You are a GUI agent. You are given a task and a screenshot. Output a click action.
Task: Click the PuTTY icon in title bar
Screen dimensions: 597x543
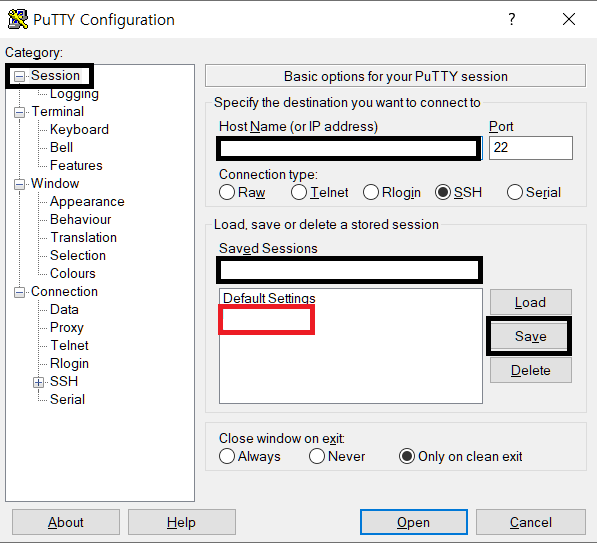click(18, 19)
